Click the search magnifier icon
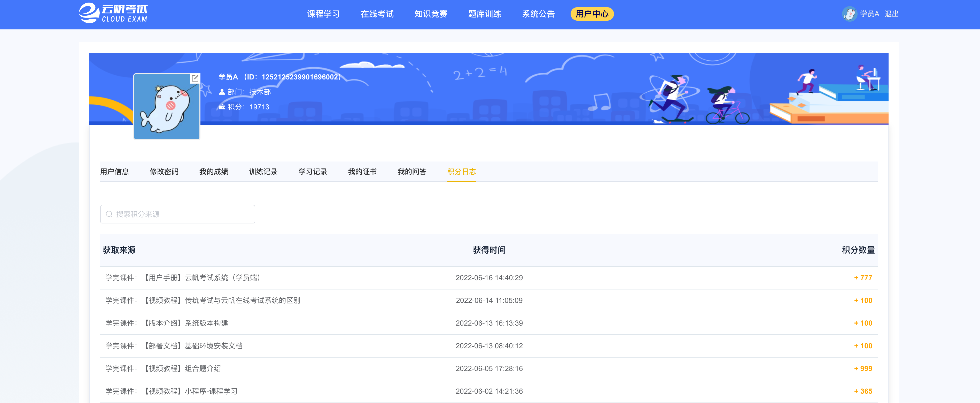Image resolution: width=980 pixels, height=403 pixels. tap(109, 214)
